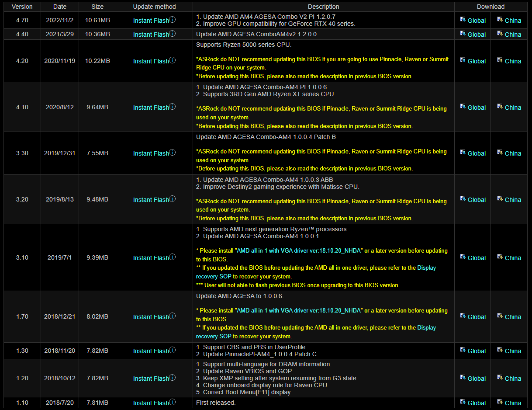Image resolution: width=532 pixels, height=410 pixels.
Task: Open Instant Flash link for version 4.40
Action: coord(151,35)
